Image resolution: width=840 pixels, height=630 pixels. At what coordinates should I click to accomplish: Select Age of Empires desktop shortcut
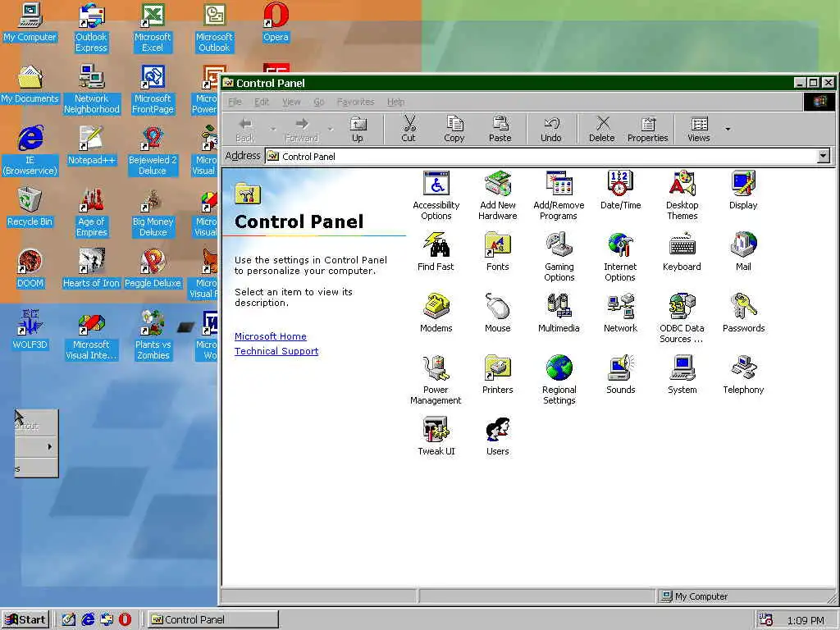(92, 212)
